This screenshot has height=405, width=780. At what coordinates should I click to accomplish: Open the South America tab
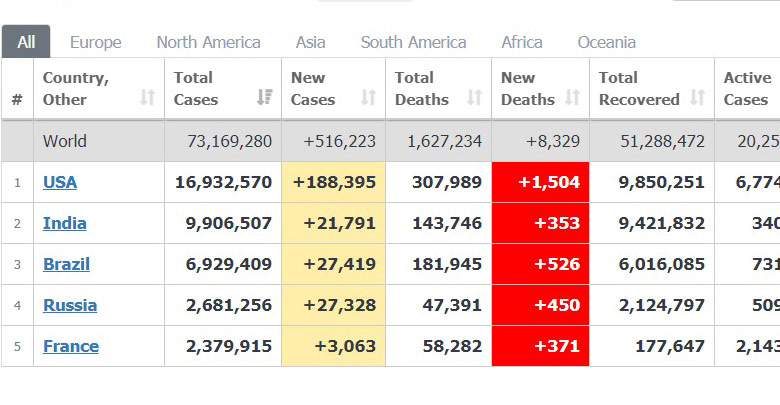click(413, 42)
